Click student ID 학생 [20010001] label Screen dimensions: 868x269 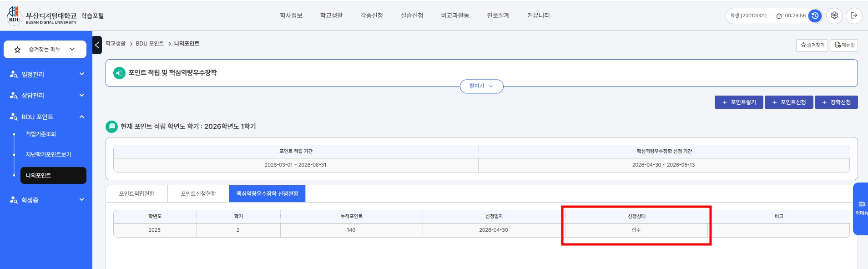pos(748,16)
